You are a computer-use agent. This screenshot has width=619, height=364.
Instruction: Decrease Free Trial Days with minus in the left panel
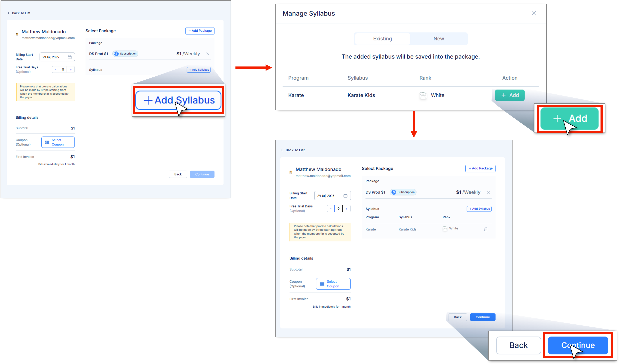coord(55,69)
